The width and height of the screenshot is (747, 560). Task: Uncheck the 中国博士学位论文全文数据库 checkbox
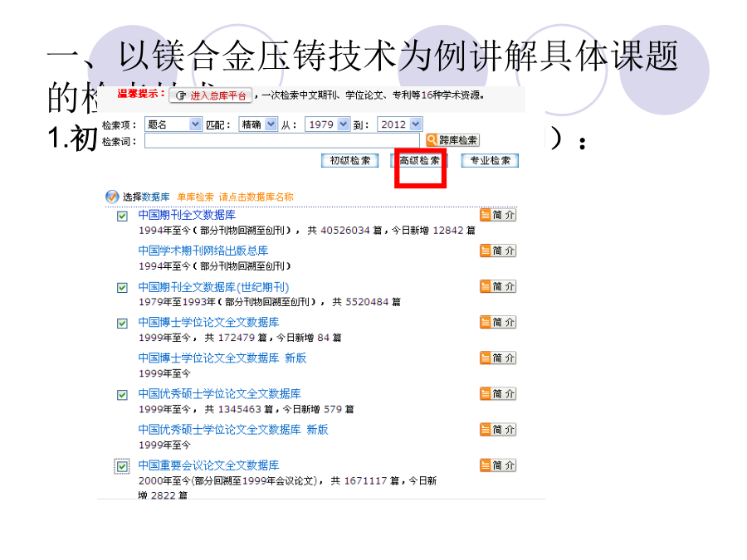click(123, 324)
